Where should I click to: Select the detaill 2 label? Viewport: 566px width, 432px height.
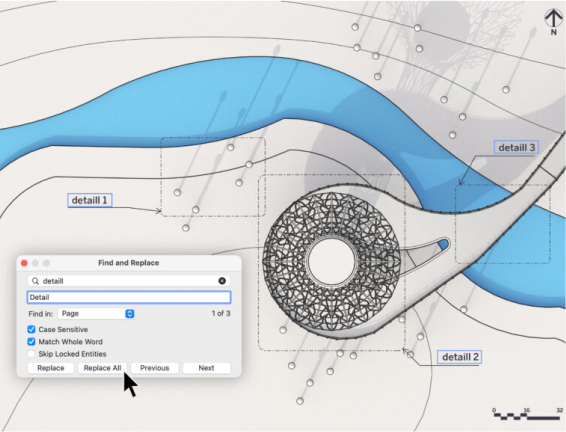(x=460, y=357)
